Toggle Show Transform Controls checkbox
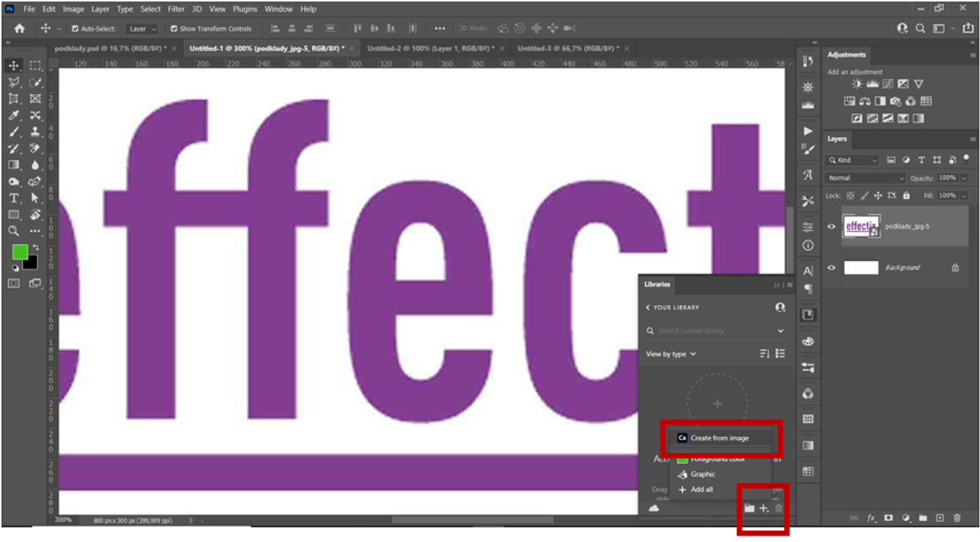Image resolution: width=980 pixels, height=542 pixels. [173, 29]
